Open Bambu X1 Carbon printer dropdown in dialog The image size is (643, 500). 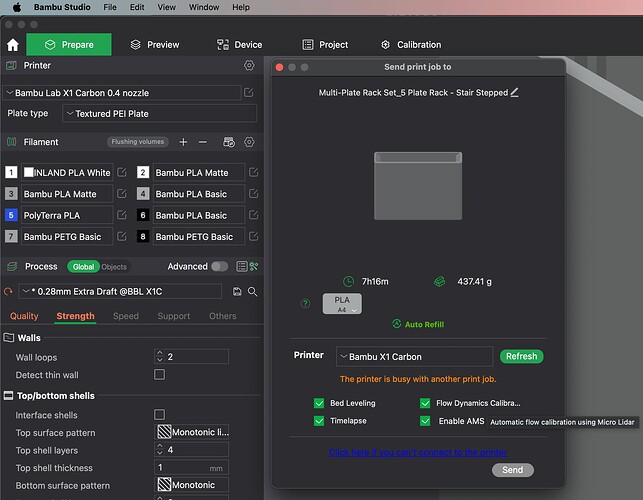click(414, 356)
